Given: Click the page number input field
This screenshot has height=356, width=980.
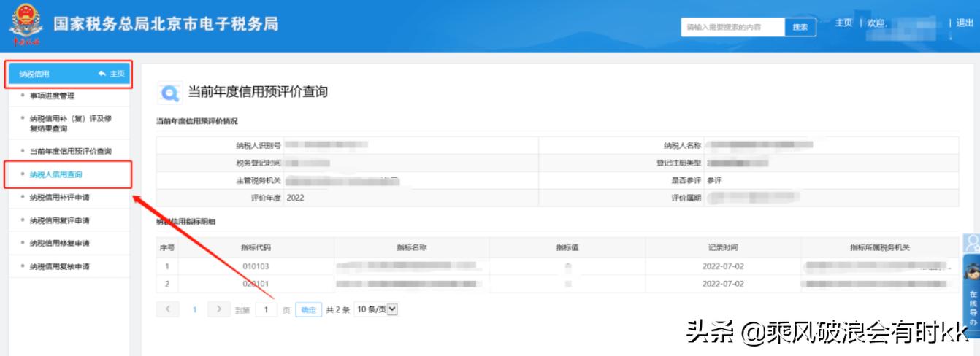Looking at the screenshot, I should click(x=266, y=310).
